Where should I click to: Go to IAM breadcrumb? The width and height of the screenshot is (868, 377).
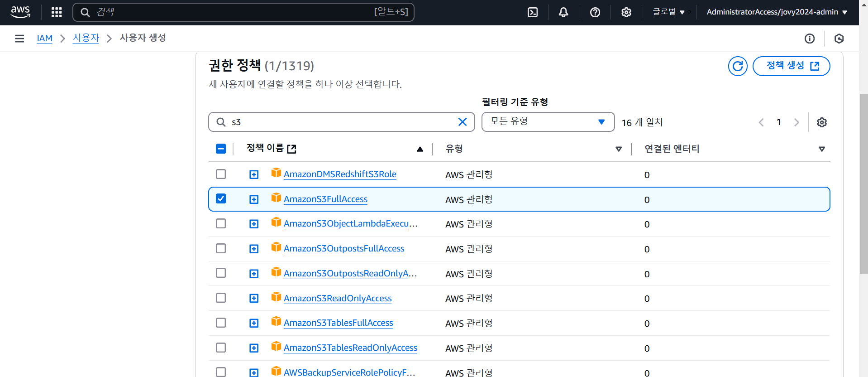click(x=45, y=39)
